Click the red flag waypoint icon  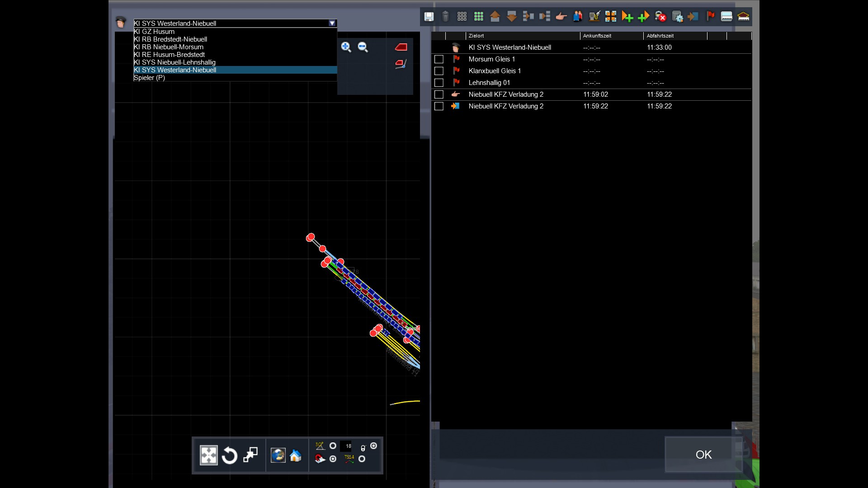click(710, 17)
